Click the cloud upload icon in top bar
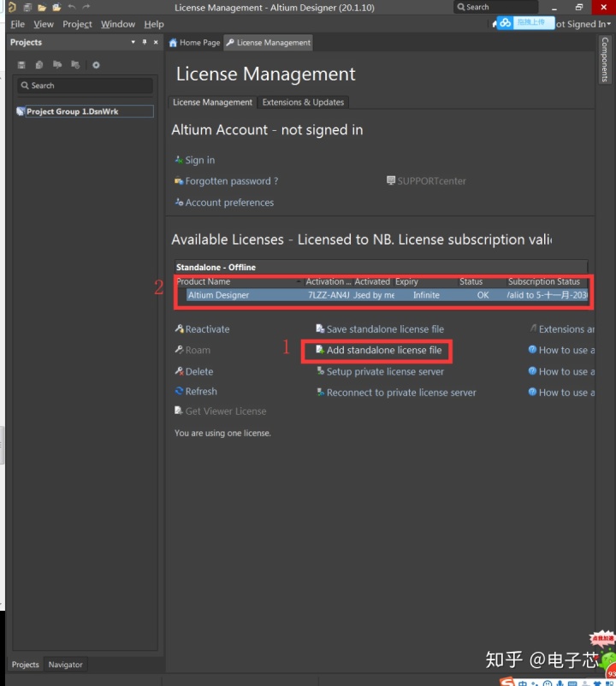This screenshot has width=616, height=686. pos(506,23)
